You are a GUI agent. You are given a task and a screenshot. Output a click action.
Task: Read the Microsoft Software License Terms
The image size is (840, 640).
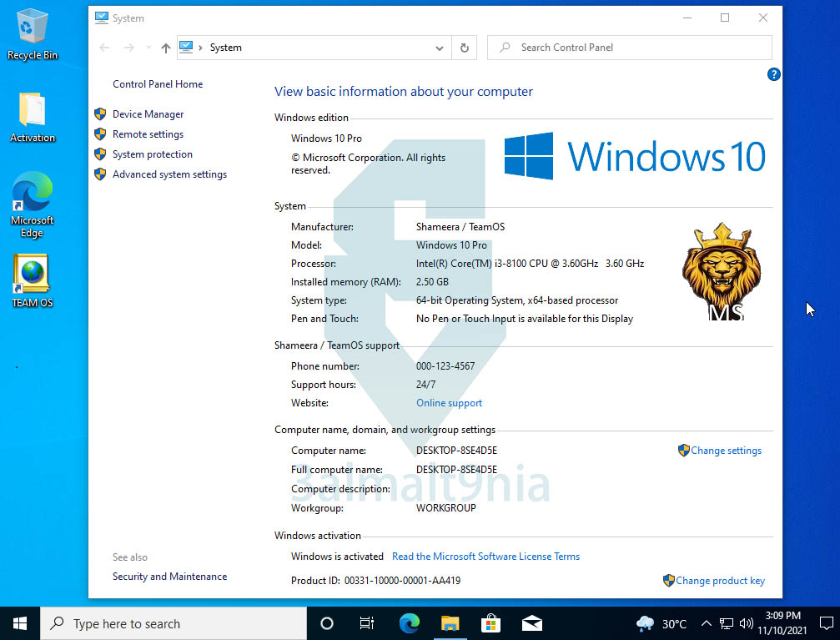click(x=485, y=557)
